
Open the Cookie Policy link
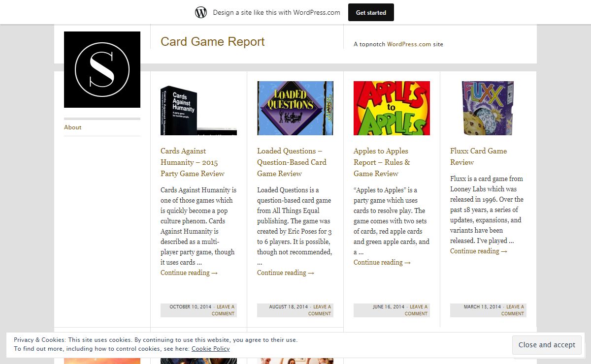coord(210,349)
